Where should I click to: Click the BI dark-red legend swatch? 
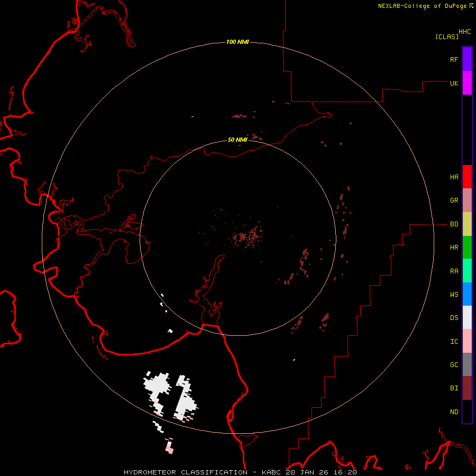point(467,388)
